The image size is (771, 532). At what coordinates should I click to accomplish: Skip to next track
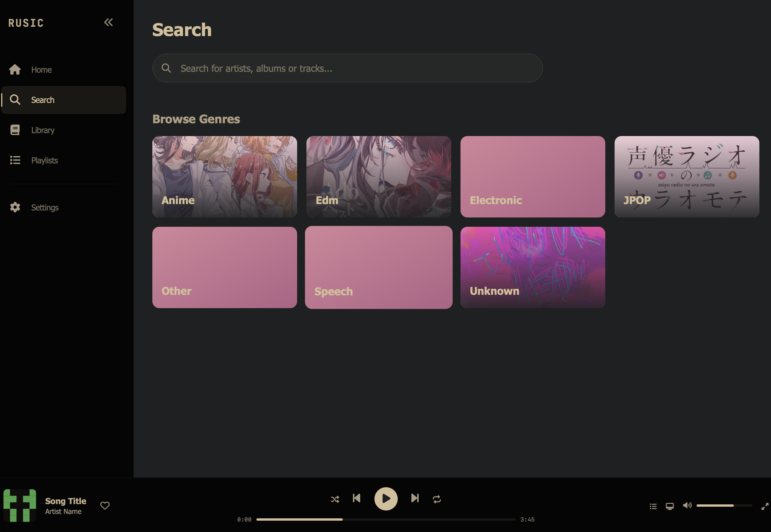point(415,498)
